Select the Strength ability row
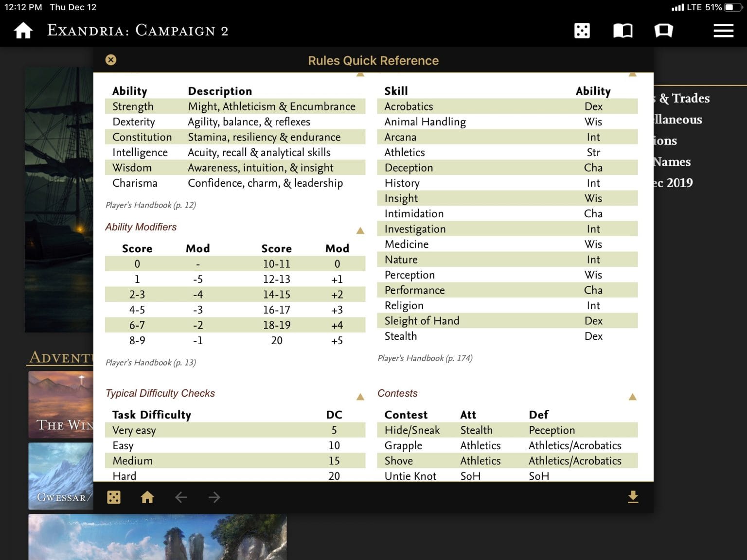Viewport: 747px width, 560px height. tap(235, 106)
